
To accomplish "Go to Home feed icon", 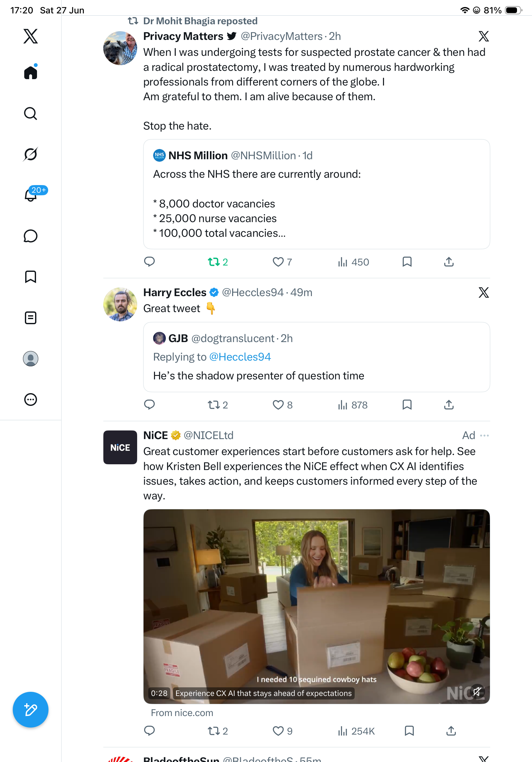I will [31, 72].
